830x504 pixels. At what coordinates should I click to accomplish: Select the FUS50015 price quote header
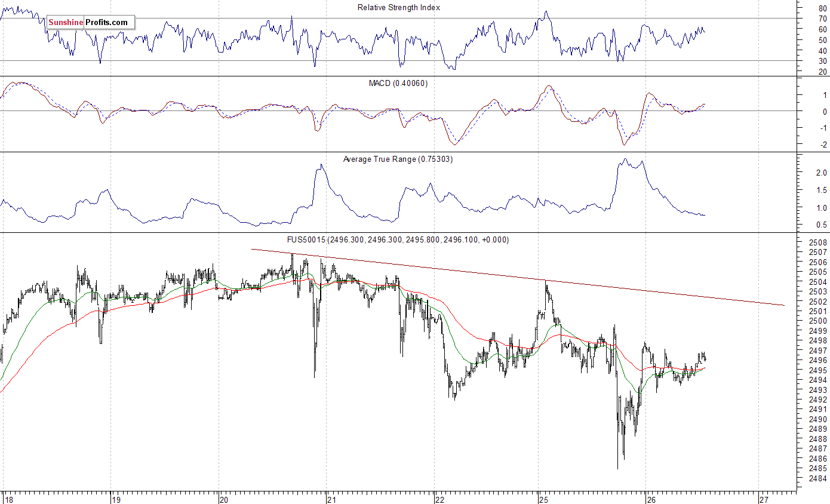coord(398,240)
